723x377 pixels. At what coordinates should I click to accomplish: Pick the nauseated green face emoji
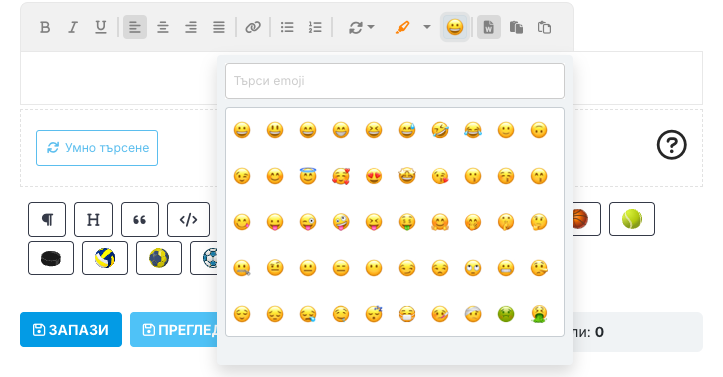(506, 314)
